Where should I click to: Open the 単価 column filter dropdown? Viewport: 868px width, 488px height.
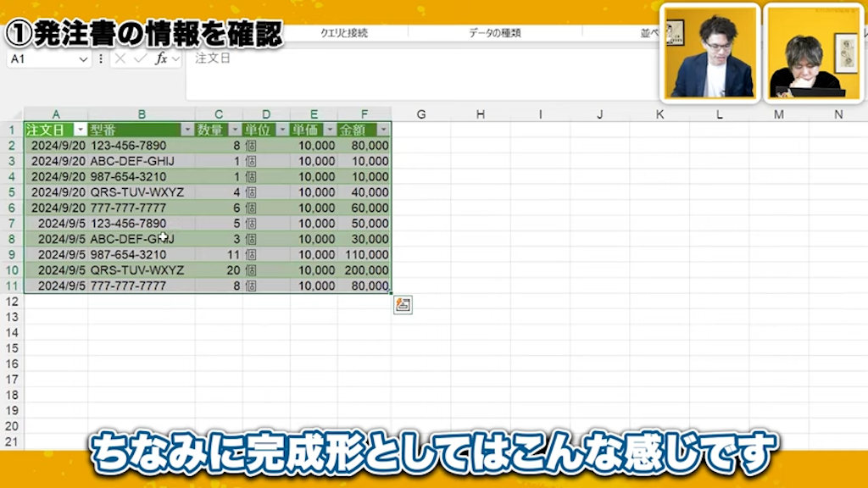329,129
